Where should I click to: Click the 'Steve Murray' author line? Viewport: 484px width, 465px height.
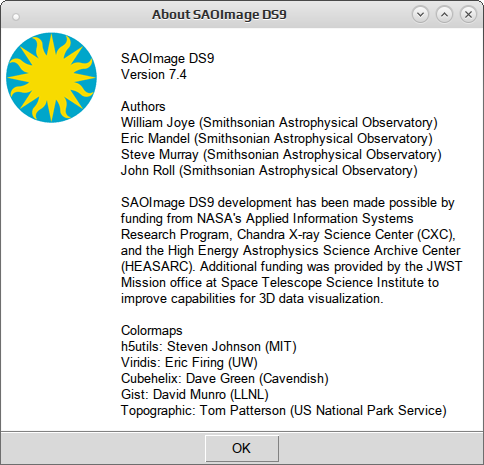[281, 154]
